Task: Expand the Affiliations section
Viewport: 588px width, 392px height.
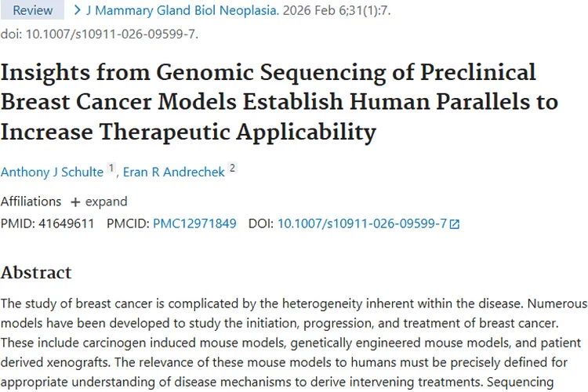Action: click(x=99, y=201)
